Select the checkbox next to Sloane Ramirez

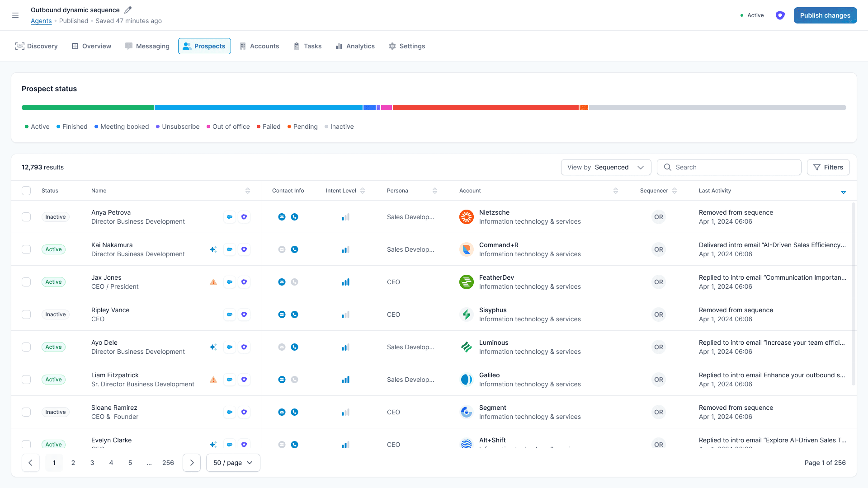tap(26, 412)
